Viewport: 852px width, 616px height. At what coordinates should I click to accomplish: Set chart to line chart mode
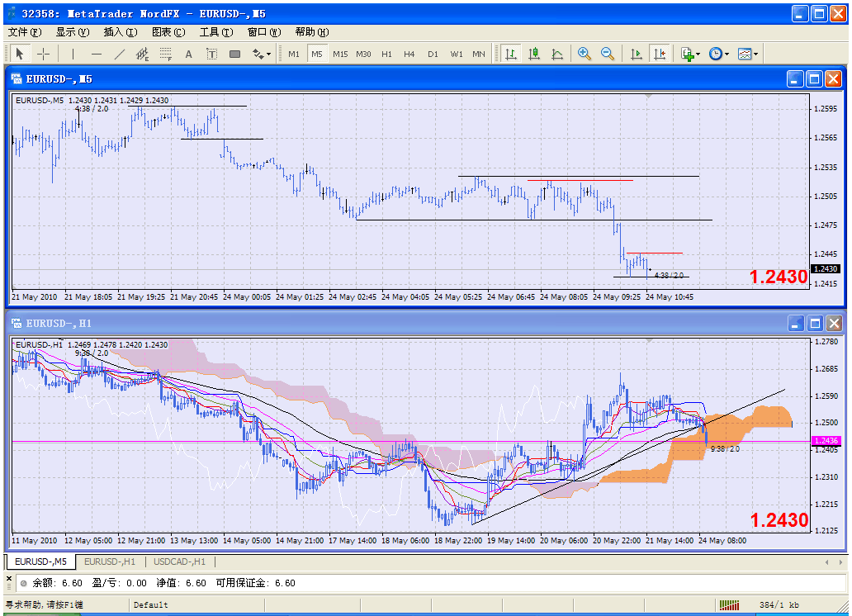coord(557,54)
